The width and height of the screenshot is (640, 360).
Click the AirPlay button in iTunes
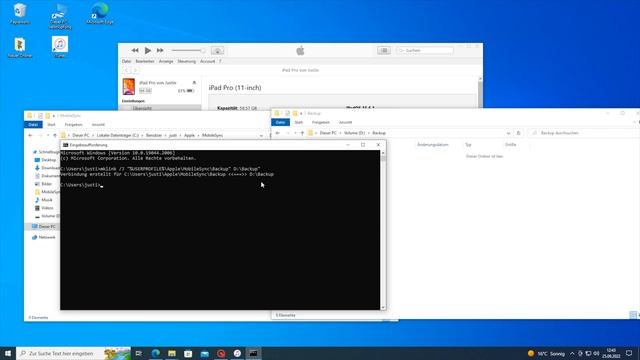(218, 51)
